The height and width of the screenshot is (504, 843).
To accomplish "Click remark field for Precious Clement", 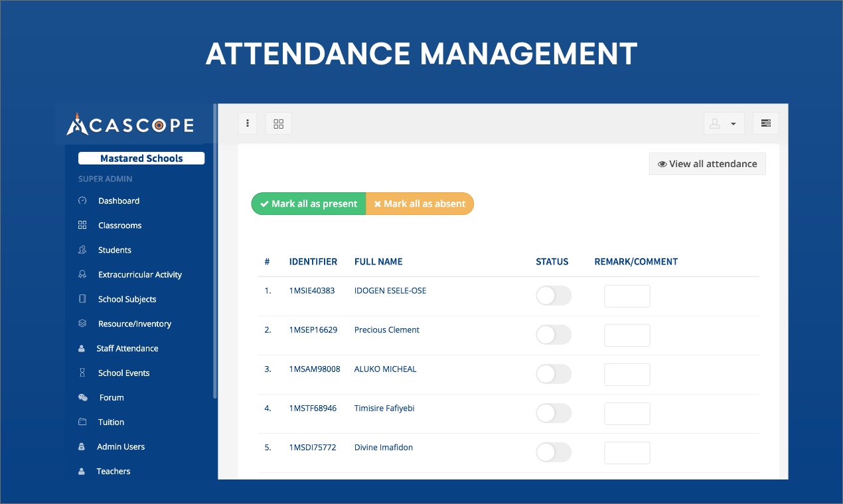I will click(627, 335).
